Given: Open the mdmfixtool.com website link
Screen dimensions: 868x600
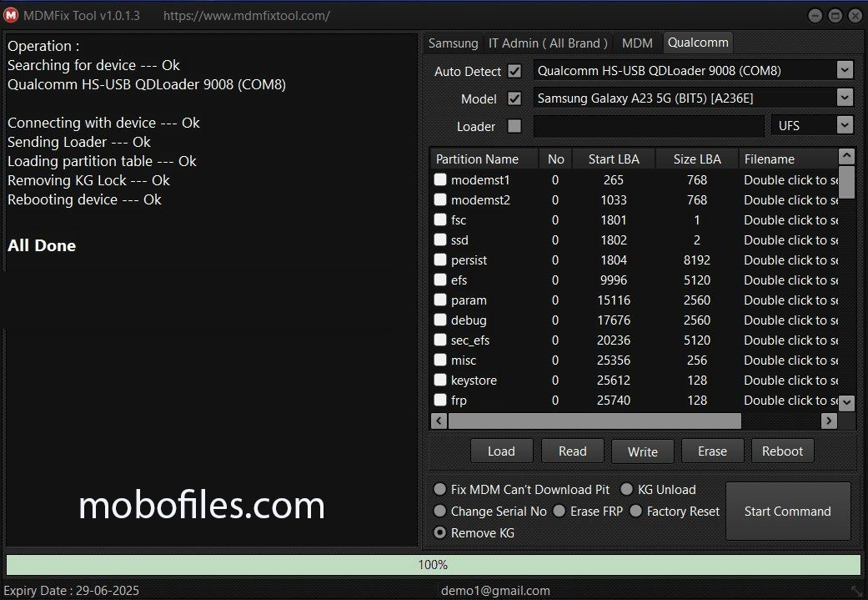Looking at the screenshot, I should (247, 16).
